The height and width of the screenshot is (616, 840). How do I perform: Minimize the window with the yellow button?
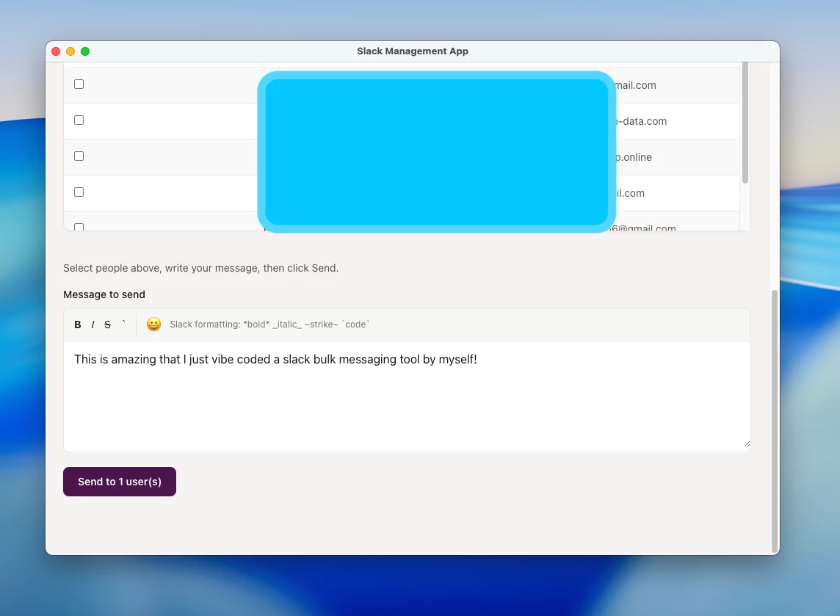click(x=70, y=51)
